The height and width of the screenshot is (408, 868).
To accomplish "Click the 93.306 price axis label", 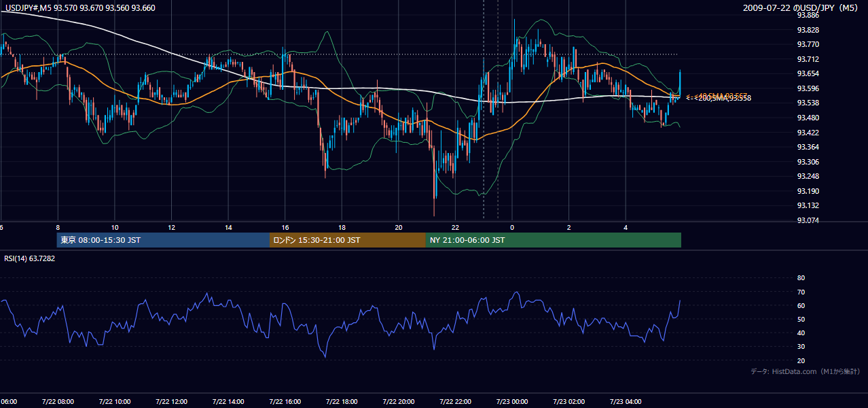I will [x=808, y=162].
